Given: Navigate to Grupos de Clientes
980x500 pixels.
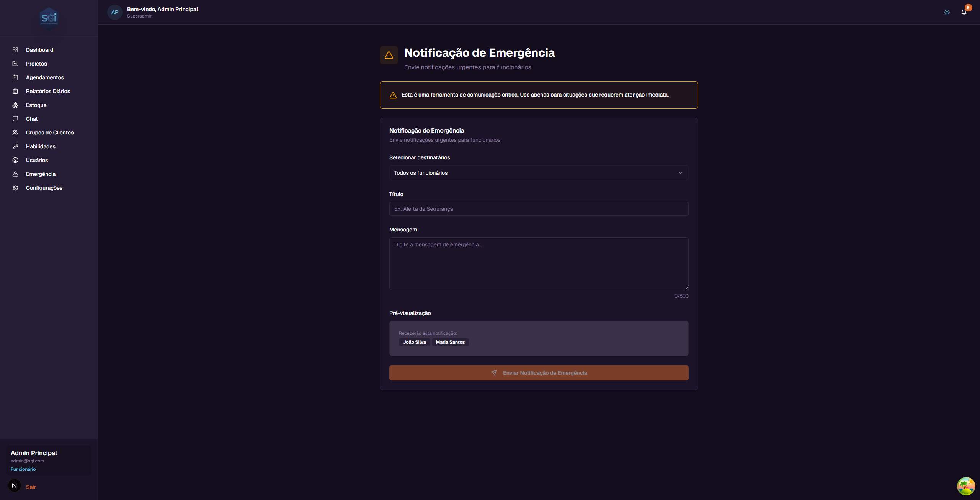Looking at the screenshot, I should pyautogui.click(x=50, y=133).
